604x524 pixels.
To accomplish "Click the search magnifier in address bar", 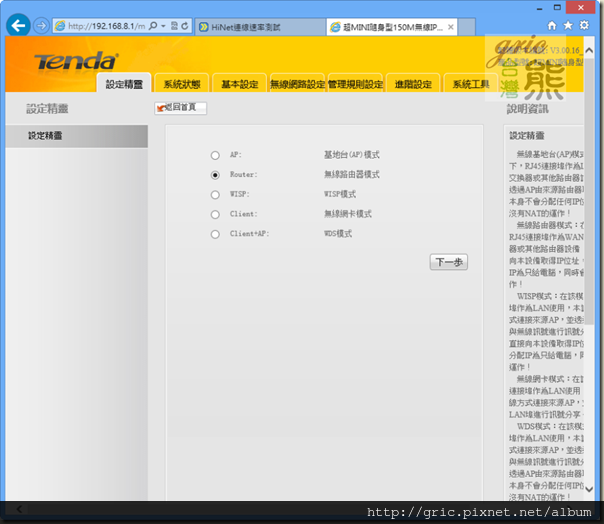I will tap(153, 26).
